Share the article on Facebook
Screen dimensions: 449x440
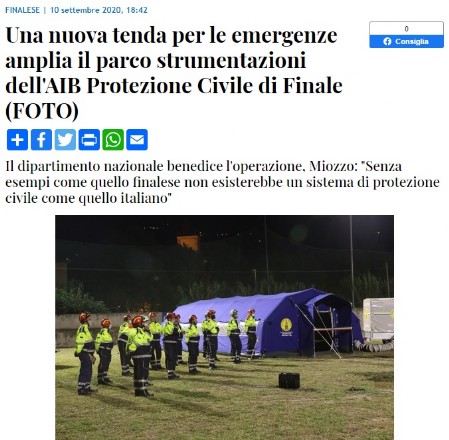(x=41, y=140)
